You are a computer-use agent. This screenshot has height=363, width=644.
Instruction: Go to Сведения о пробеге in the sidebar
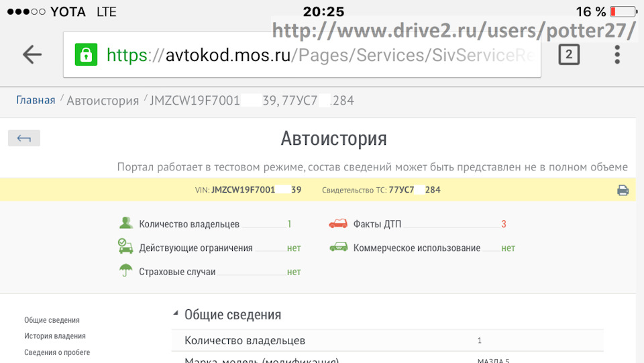[x=56, y=352]
